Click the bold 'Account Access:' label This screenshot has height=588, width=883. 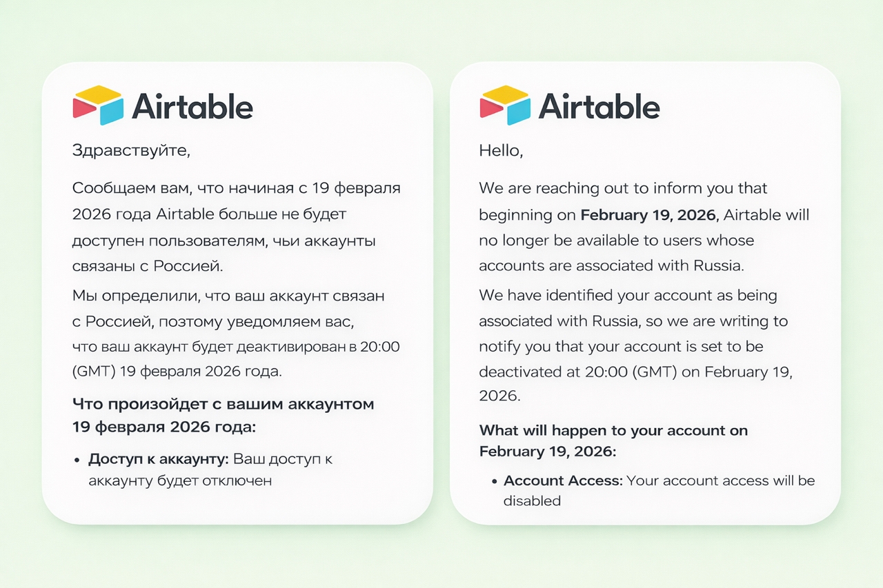tap(563, 480)
